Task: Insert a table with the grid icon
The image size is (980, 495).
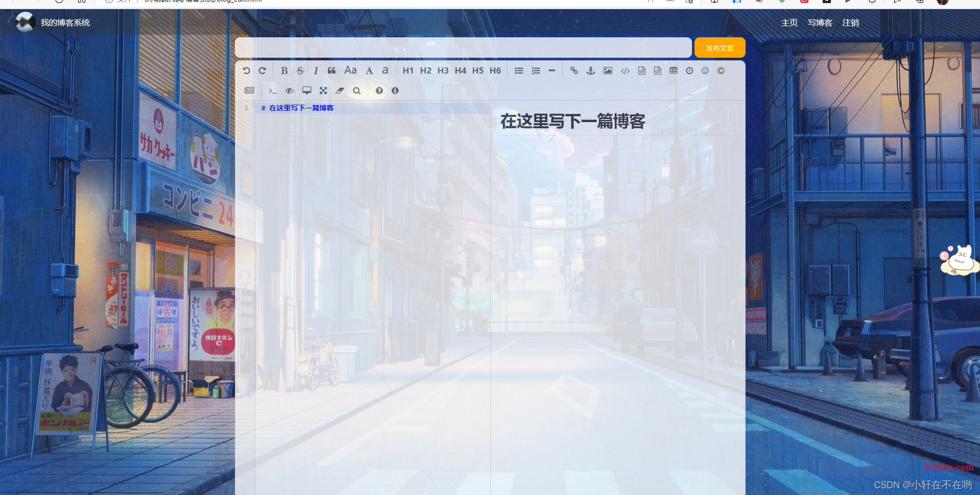Action: click(674, 70)
